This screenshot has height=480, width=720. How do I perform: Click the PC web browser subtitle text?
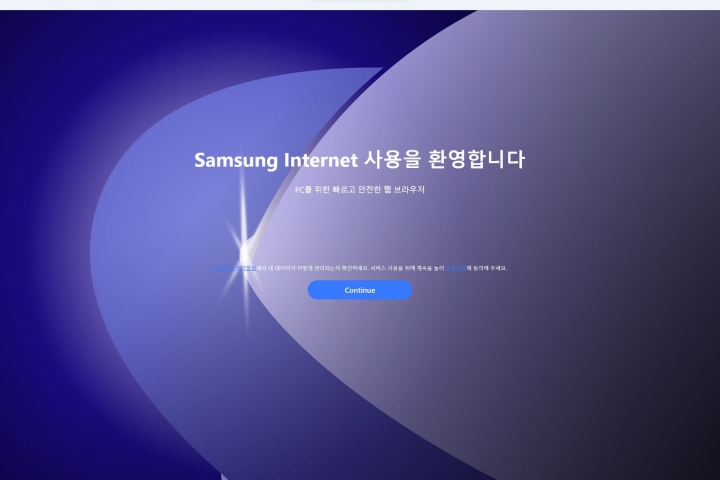[x=360, y=189]
